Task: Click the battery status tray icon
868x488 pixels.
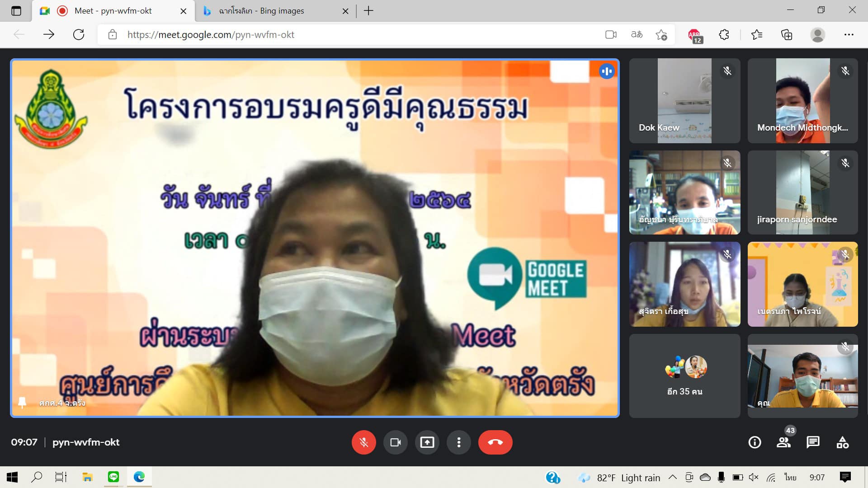Action: pos(737,478)
